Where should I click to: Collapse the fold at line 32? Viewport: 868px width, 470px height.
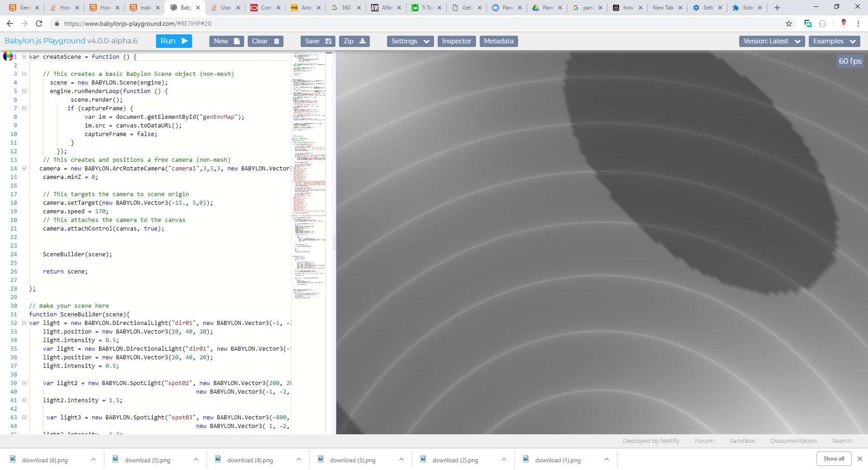pyautogui.click(x=24, y=323)
